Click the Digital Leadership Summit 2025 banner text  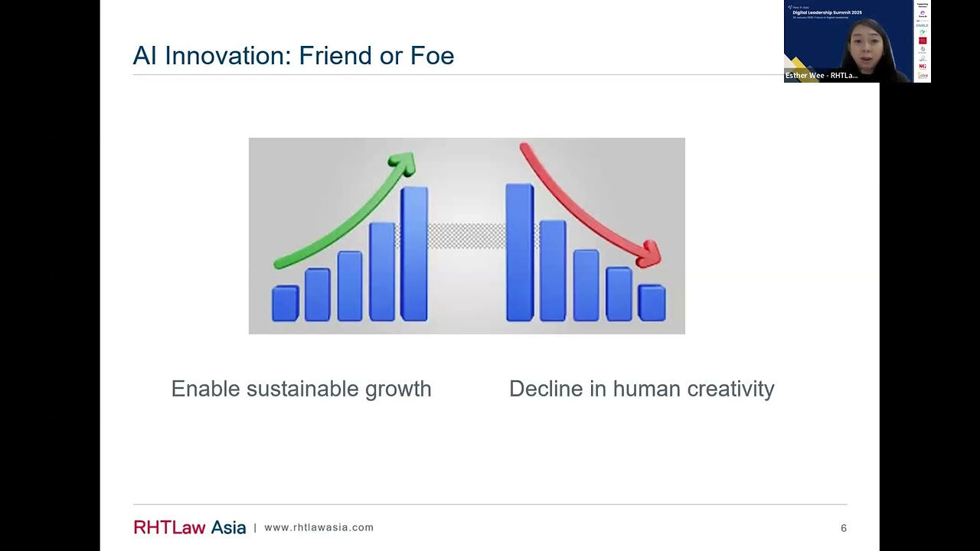coord(827,12)
